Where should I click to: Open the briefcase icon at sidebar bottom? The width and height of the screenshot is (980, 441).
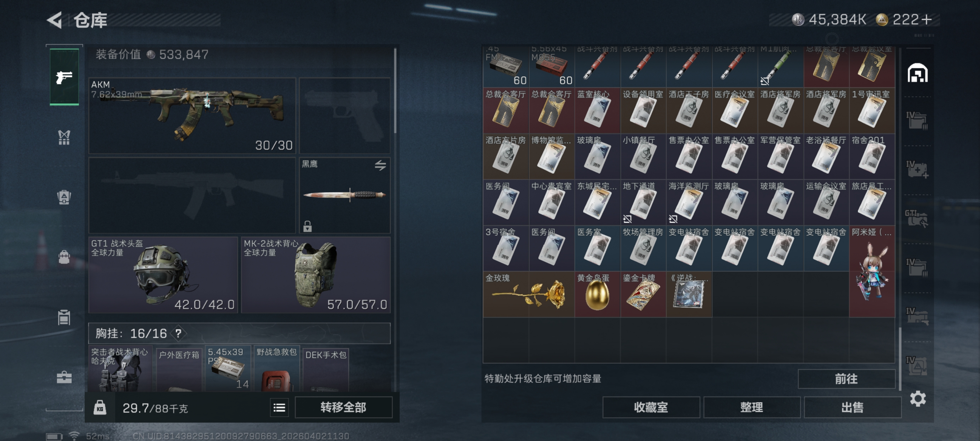64,377
